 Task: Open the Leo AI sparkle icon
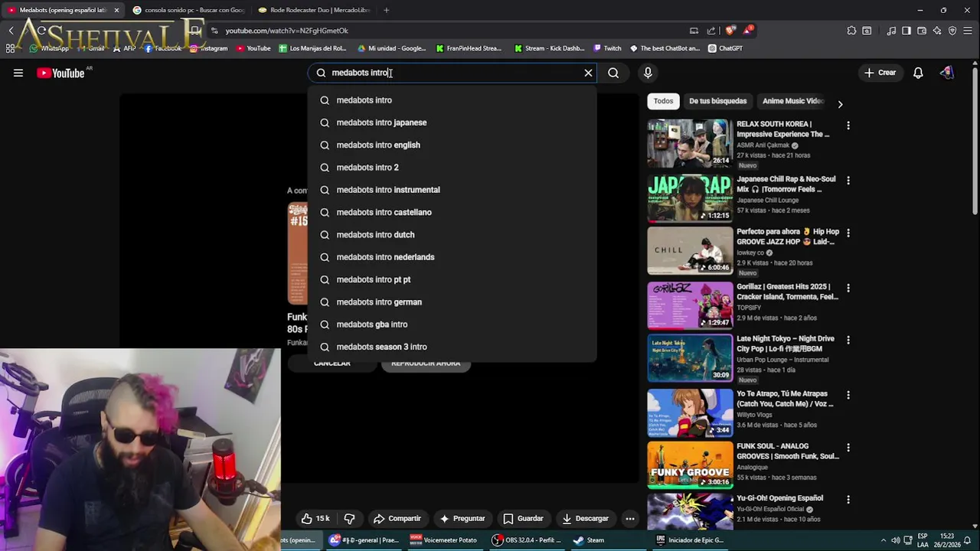click(x=937, y=31)
